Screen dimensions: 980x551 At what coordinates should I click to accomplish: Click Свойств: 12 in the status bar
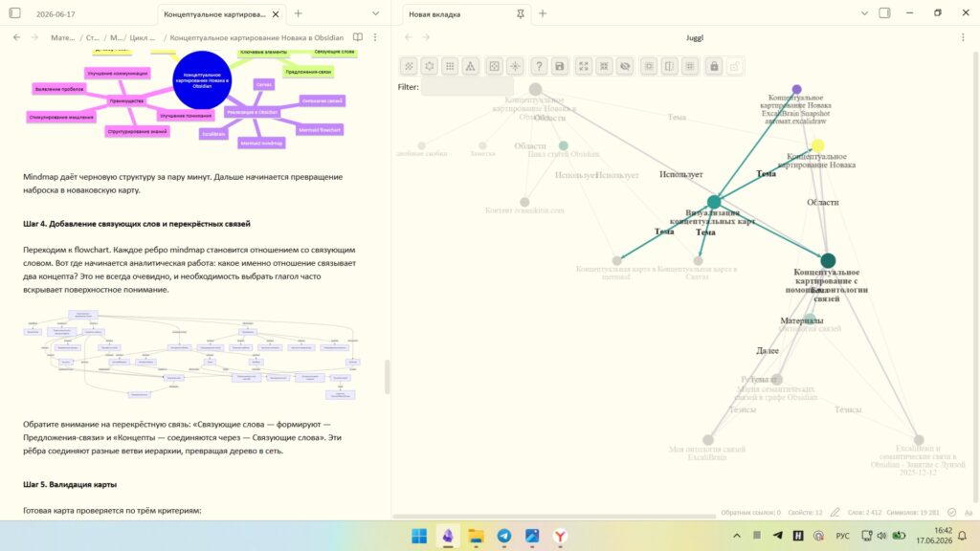pos(805,513)
